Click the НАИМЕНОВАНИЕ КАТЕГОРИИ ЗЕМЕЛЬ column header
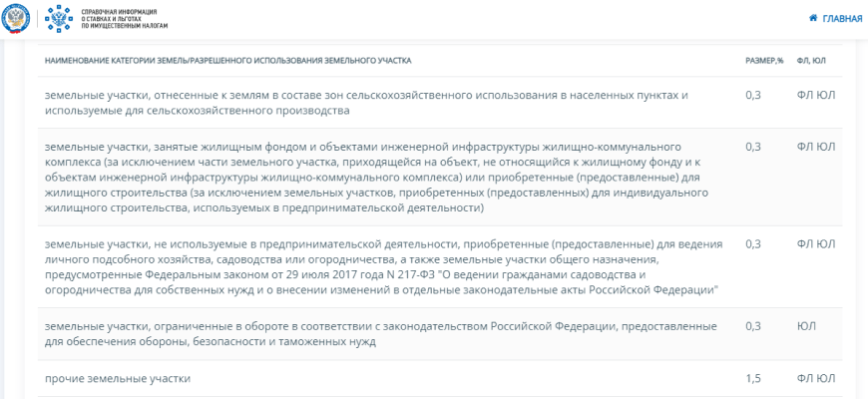The image size is (868, 399). (228, 61)
